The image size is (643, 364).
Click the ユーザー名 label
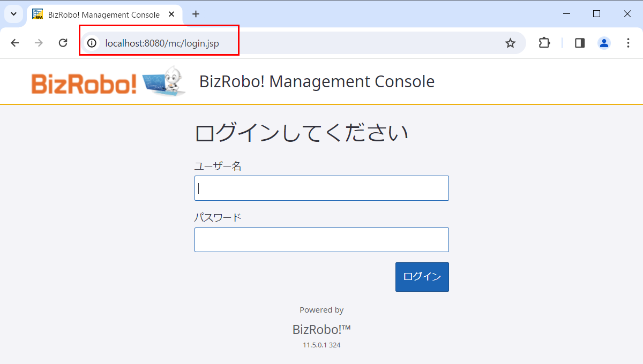(218, 166)
